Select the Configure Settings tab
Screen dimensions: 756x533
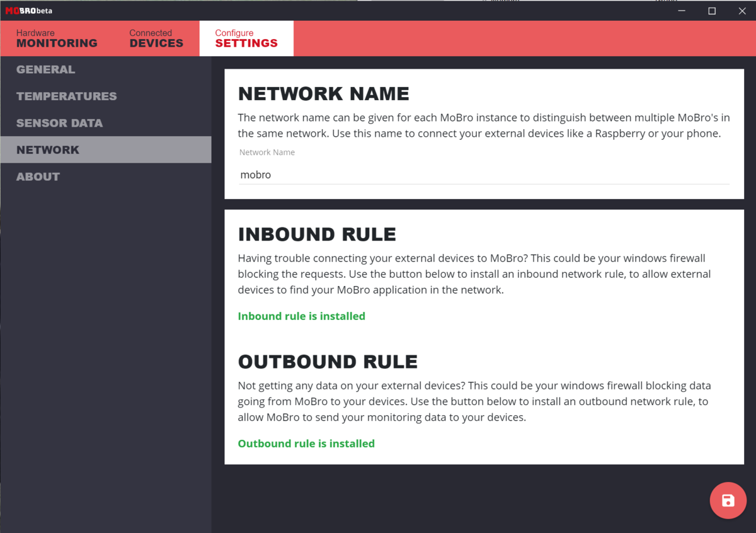[246, 38]
